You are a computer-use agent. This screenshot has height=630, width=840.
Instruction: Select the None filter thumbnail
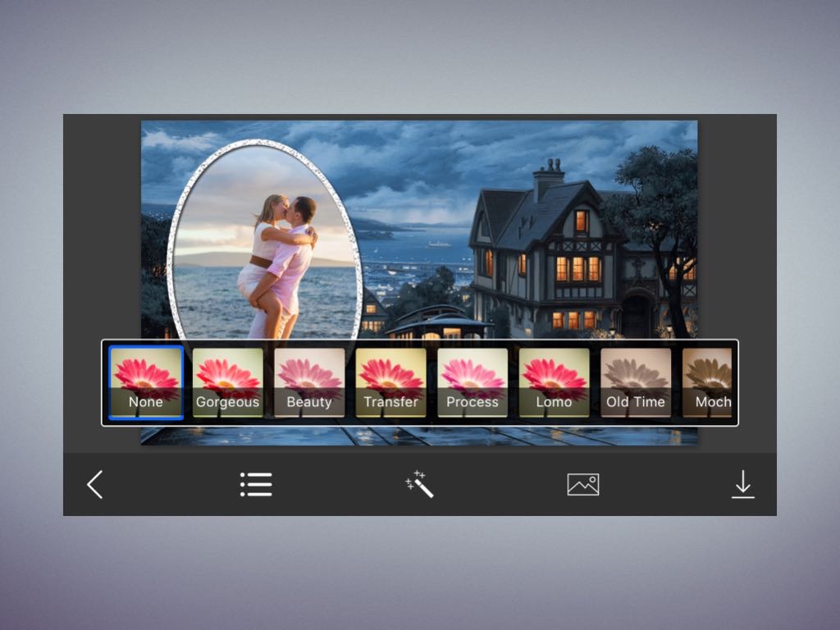[x=146, y=382]
